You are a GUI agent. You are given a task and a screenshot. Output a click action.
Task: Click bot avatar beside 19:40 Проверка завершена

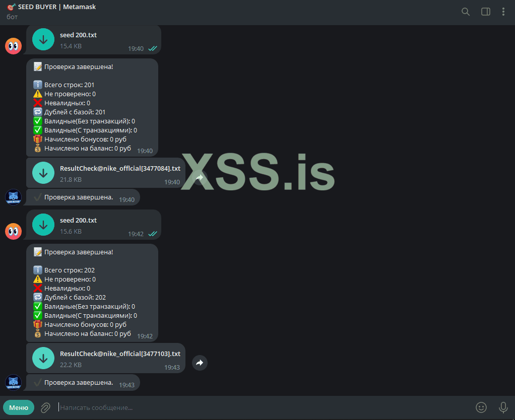coord(13,197)
